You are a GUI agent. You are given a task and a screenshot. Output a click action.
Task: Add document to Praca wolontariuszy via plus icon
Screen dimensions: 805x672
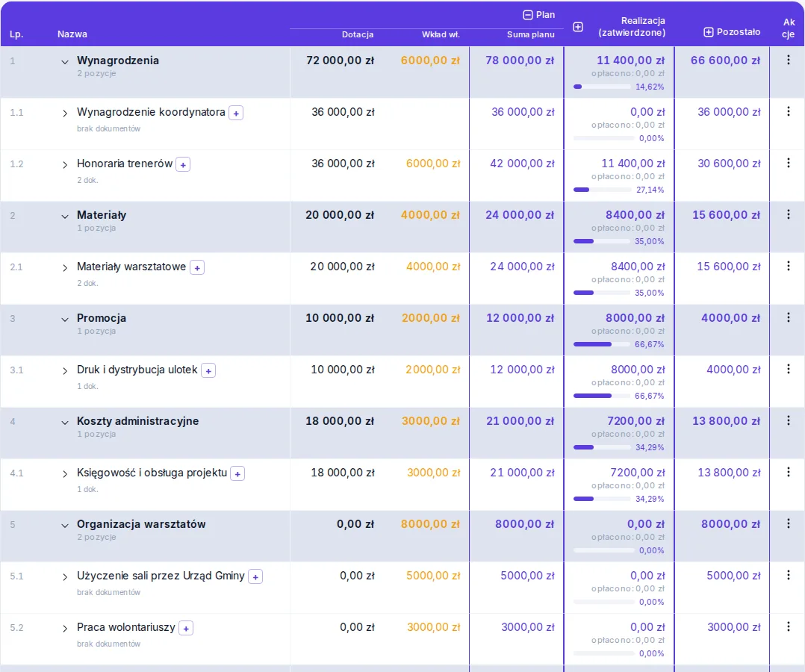point(186,629)
